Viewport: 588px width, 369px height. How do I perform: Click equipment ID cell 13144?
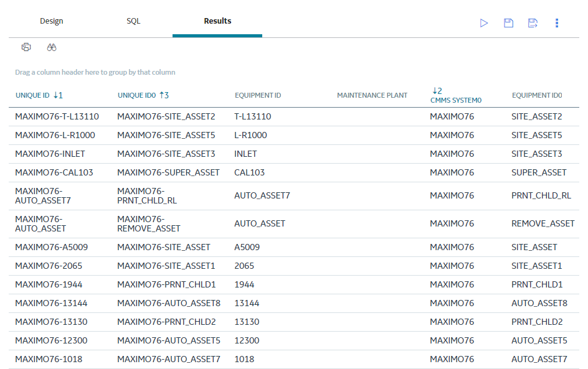tap(247, 304)
